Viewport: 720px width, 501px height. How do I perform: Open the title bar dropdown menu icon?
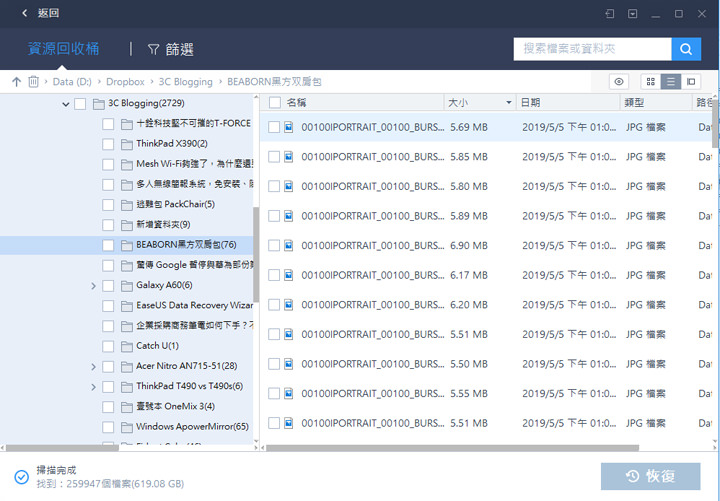pyautogui.click(x=633, y=14)
